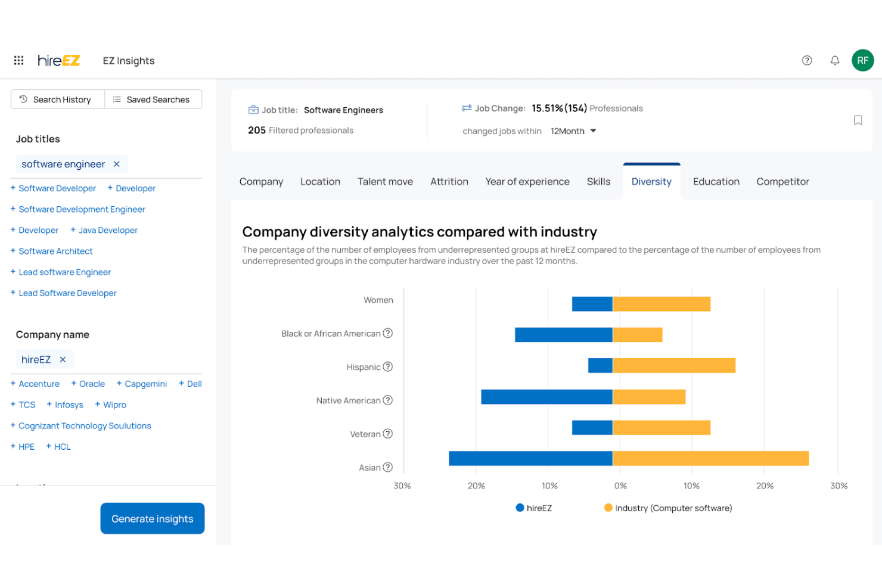882x588 pixels.
Task: Switch to the Location tab
Action: pyautogui.click(x=320, y=182)
